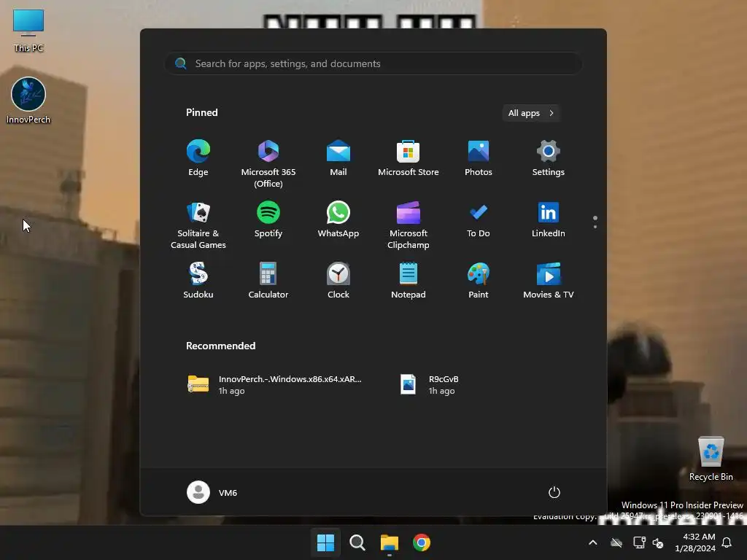The image size is (747, 560).
Task: Open taskbar Search
Action: pyautogui.click(x=357, y=542)
